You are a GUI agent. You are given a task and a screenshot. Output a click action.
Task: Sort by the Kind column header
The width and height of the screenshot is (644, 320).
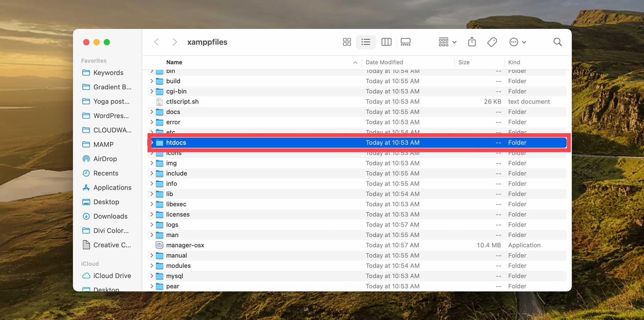coord(514,62)
